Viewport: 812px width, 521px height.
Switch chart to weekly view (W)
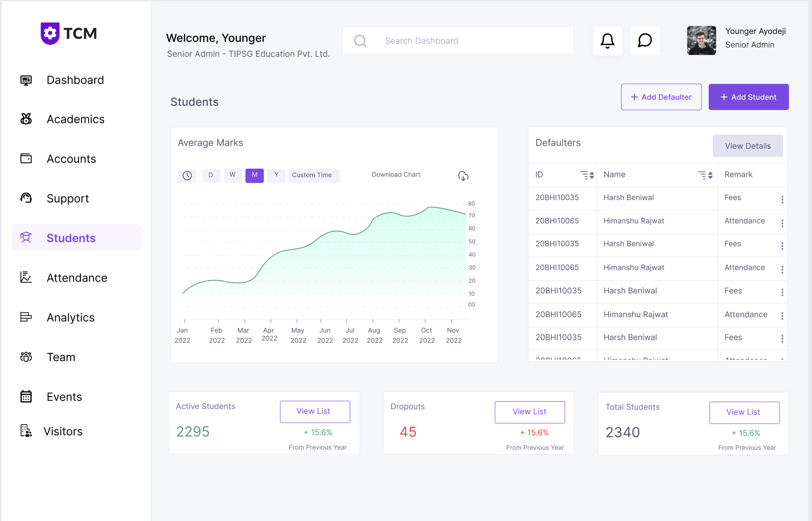[x=233, y=175]
